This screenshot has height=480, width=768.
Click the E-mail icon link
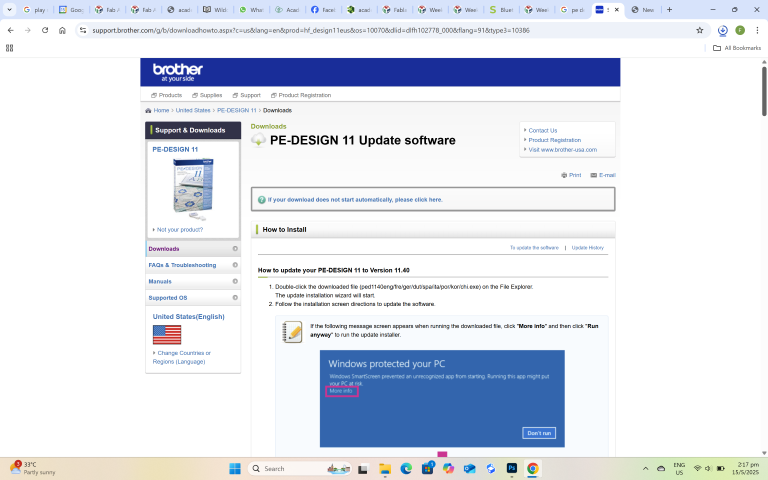(603, 175)
